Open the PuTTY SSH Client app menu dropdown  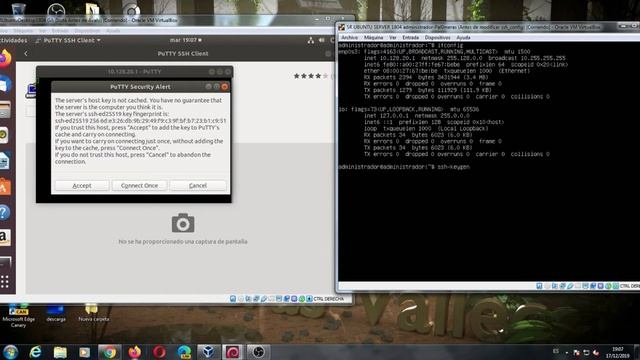point(68,40)
